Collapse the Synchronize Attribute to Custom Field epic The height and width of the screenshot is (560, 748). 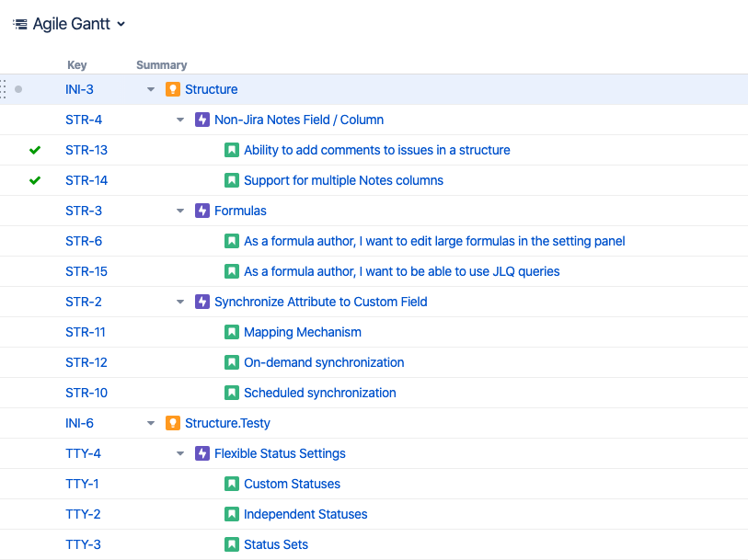[x=180, y=302]
